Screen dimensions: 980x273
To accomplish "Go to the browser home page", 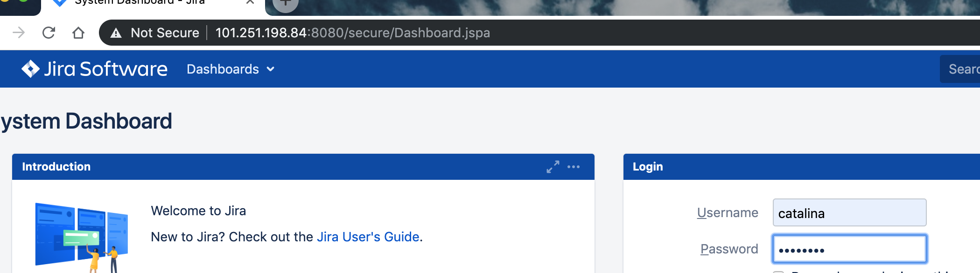I will [x=78, y=33].
